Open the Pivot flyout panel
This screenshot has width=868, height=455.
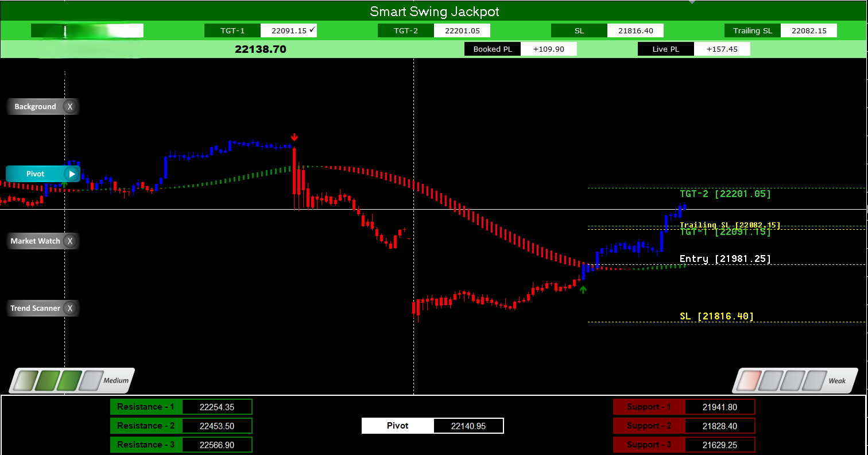tap(34, 173)
